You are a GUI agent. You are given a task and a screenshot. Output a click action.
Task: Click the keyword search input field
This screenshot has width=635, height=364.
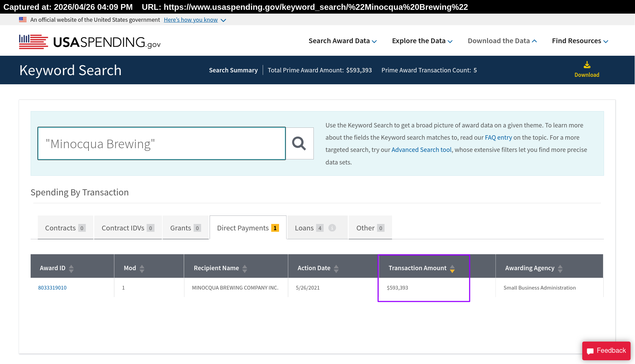[x=162, y=143]
